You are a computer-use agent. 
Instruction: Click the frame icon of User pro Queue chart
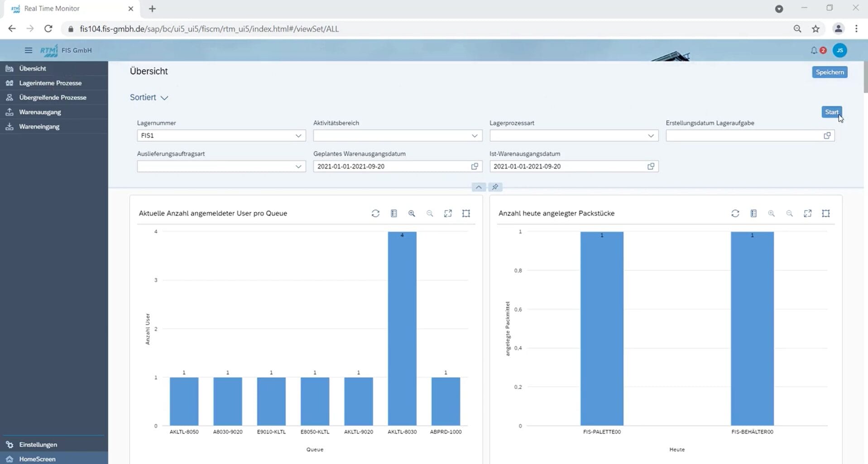466,213
